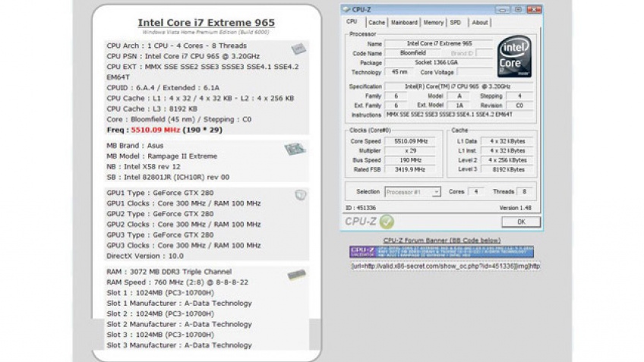The height and width of the screenshot is (362, 644).
Task: Click the RAM module icon beside RAM row
Action: pyautogui.click(x=296, y=275)
